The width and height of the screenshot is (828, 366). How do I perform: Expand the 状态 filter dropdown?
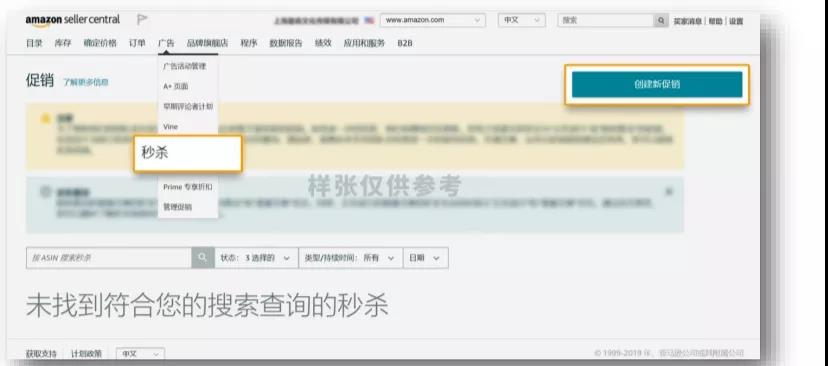(256, 258)
